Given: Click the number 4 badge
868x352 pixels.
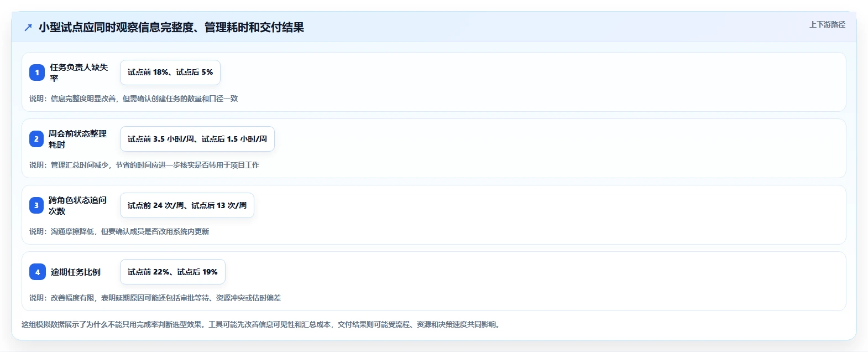Looking at the screenshot, I should 38,272.
